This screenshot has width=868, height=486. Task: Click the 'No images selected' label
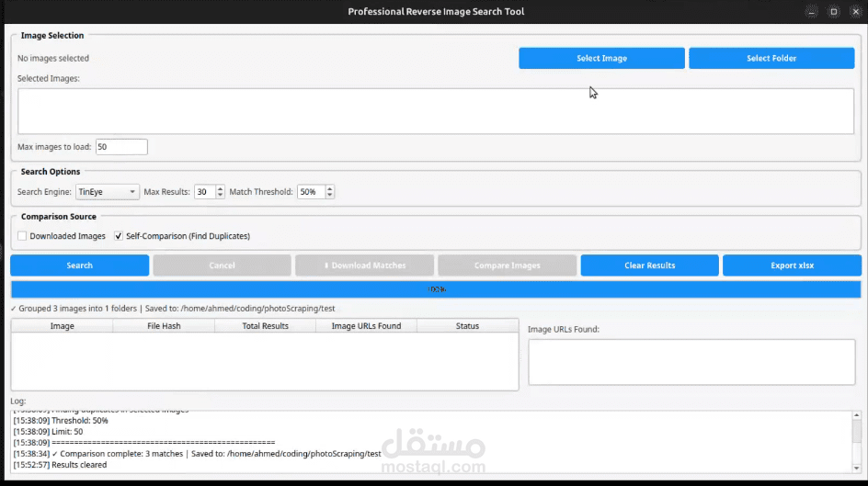(x=53, y=58)
